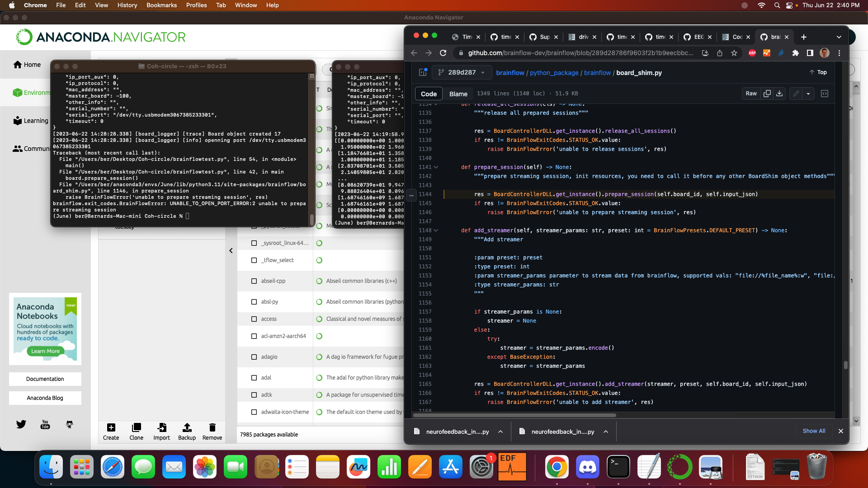Jump back up with the Top link
This screenshot has height=488, width=868.
click(818, 72)
